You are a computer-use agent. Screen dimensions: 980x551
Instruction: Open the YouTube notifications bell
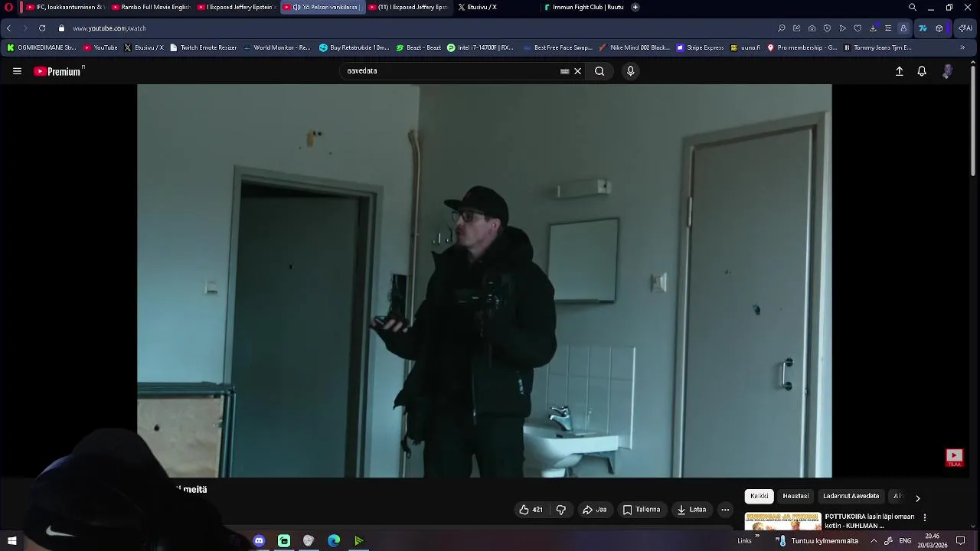922,71
